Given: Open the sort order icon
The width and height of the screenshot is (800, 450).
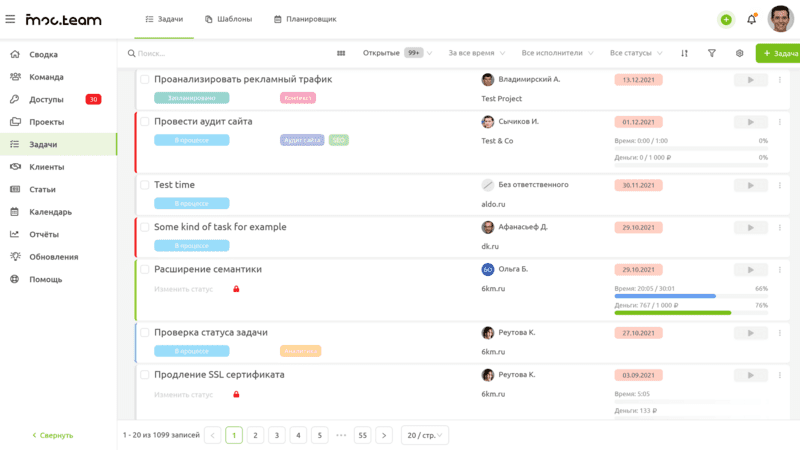Looking at the screenshot, I should 684,53.
